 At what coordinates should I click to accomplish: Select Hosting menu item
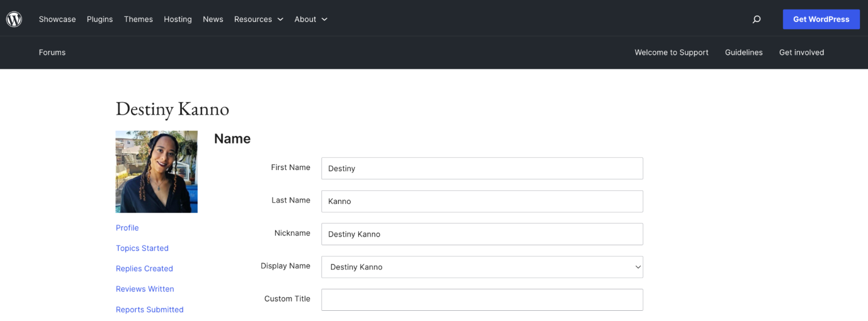(x=177, y=19)
